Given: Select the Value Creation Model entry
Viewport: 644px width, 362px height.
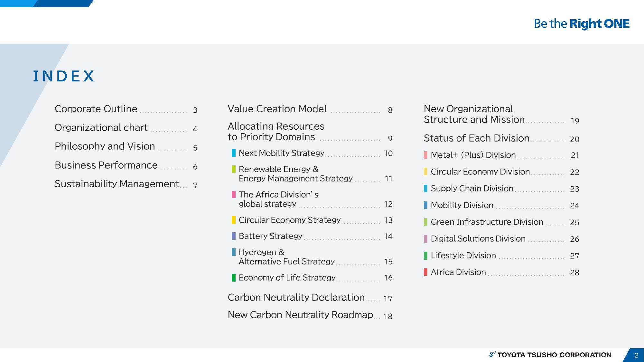Looking at the screenshot, I should point(277,109).
